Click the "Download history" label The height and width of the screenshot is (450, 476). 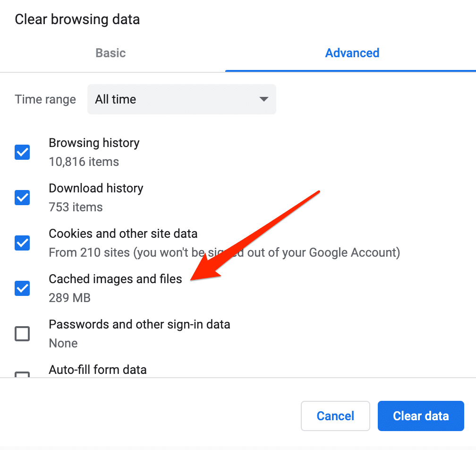click(x=96, y=189)
